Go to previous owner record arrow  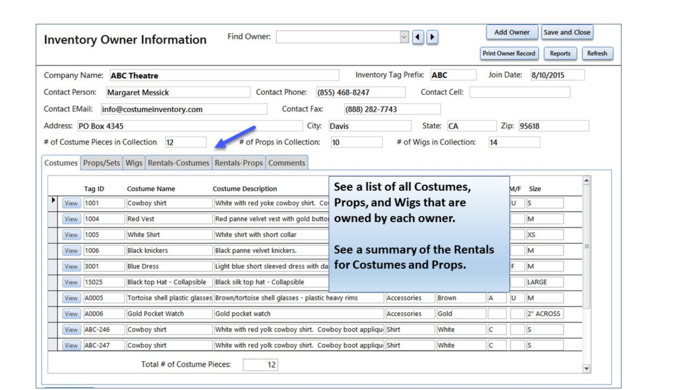pos(418,37)
